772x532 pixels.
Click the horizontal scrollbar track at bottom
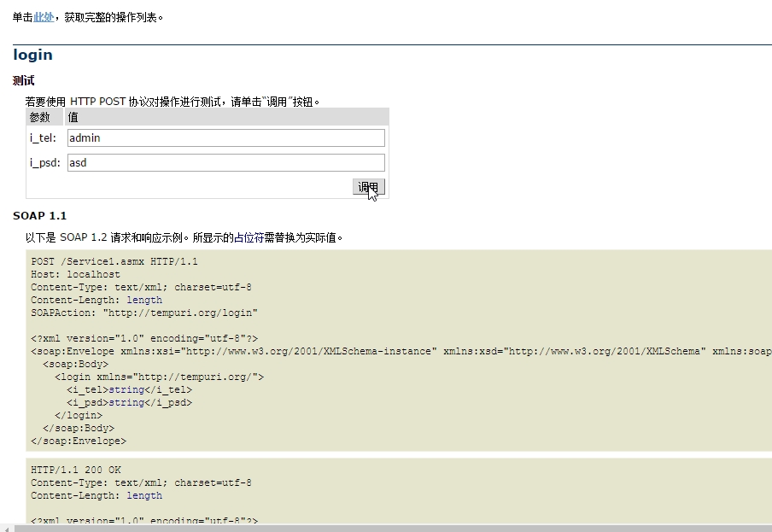(x=389, y=528)
